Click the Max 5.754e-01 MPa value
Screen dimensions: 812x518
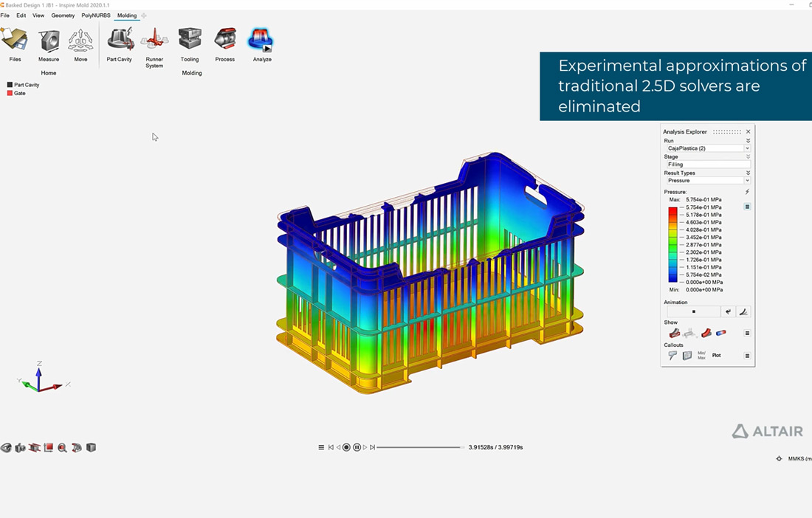[x=703, y=200]
